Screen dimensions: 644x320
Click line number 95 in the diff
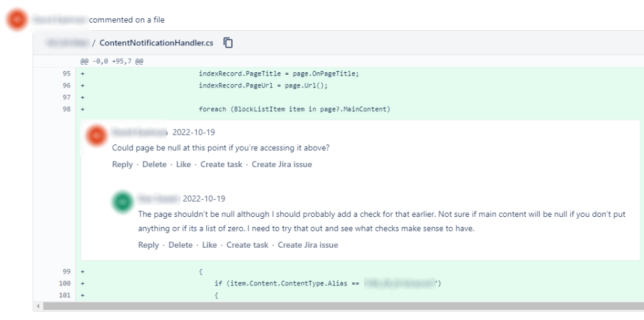66,74
